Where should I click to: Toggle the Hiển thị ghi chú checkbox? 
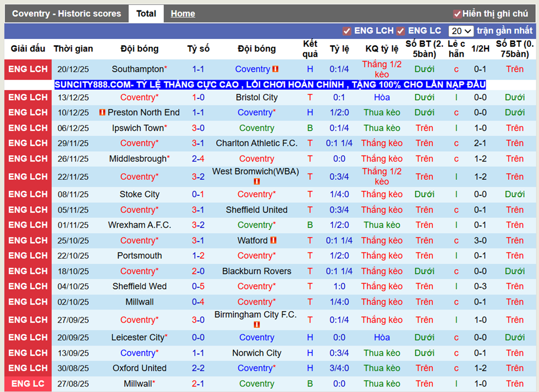coord(457,14)
